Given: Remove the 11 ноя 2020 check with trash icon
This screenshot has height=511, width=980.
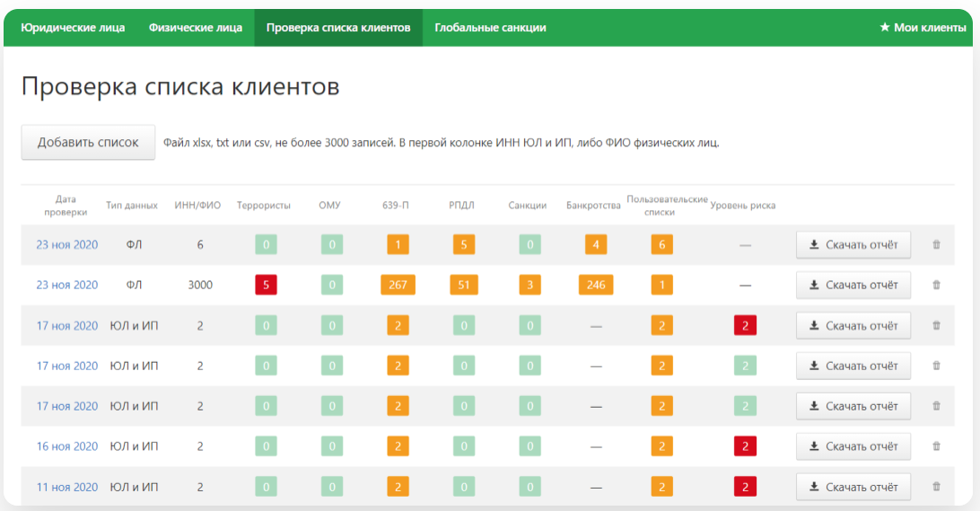Looking at the screenshot, I should point(936,487).
